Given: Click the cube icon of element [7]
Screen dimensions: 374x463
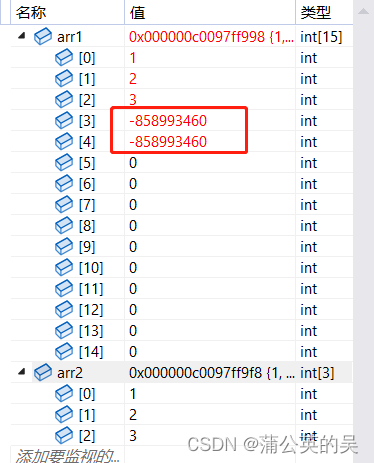Looking at the screenshot, I should [64, 204].
